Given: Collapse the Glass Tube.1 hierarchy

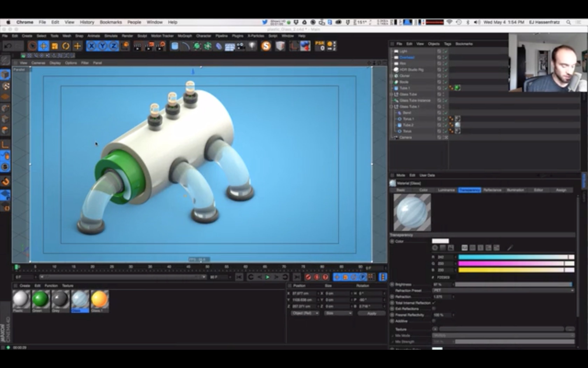Looking at the screenshot, I should (391, 107).
